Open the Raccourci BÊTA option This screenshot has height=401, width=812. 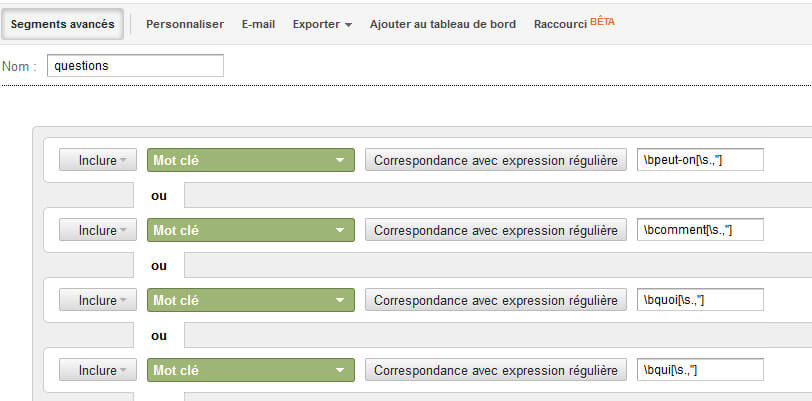click(x=574, y=24)
